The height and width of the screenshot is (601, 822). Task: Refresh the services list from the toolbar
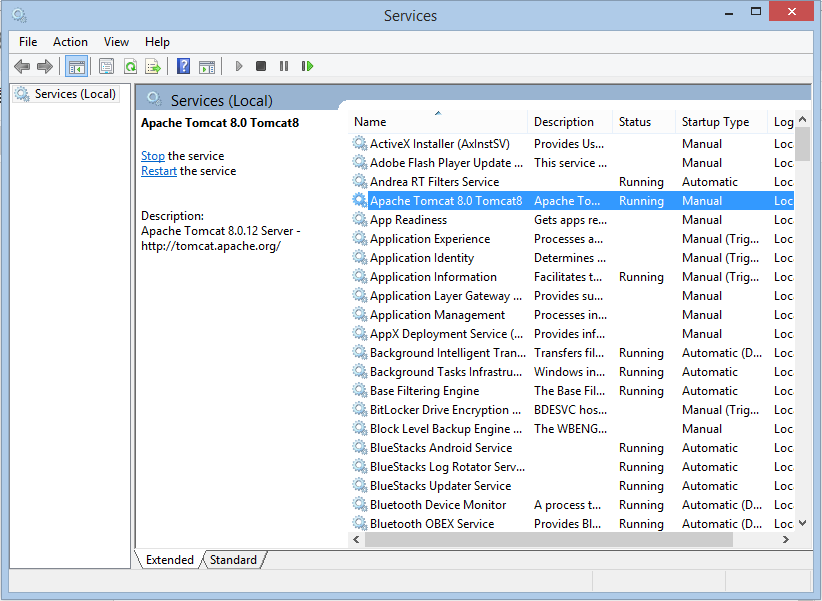130,67
